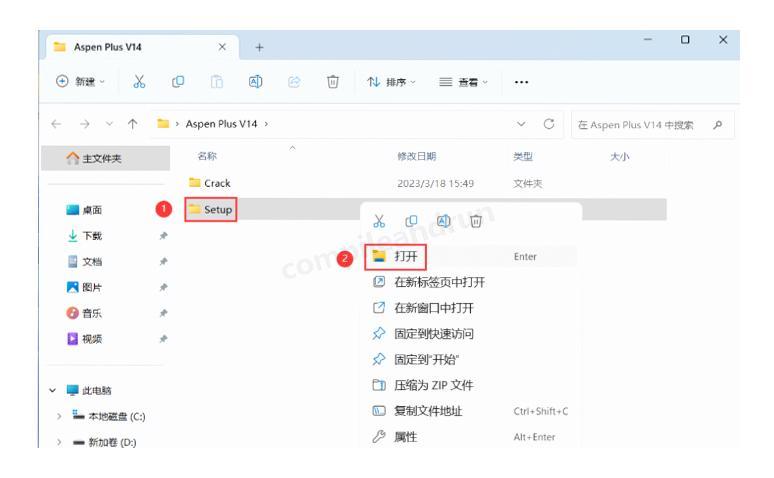The height and width of the screenshot is (478, 774).
Task: Open Music (音乐) in sidebar
Action: tap(84, 313)
